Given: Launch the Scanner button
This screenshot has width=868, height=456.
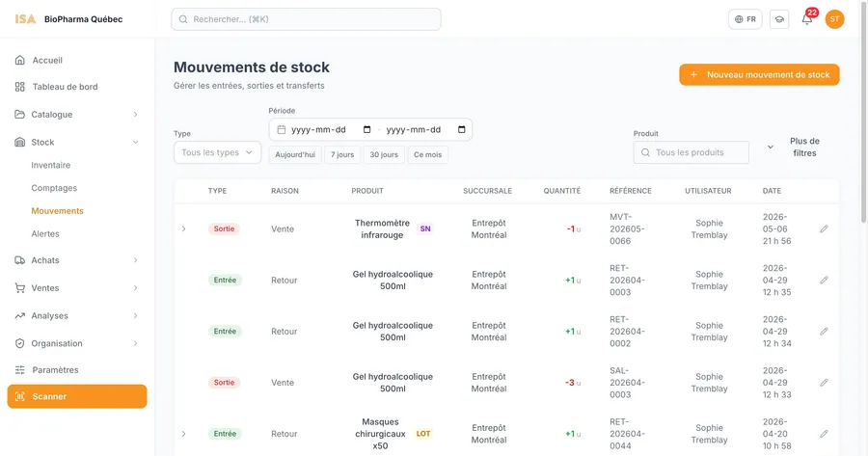Looking at the screenshot, I should pos(77,396).
